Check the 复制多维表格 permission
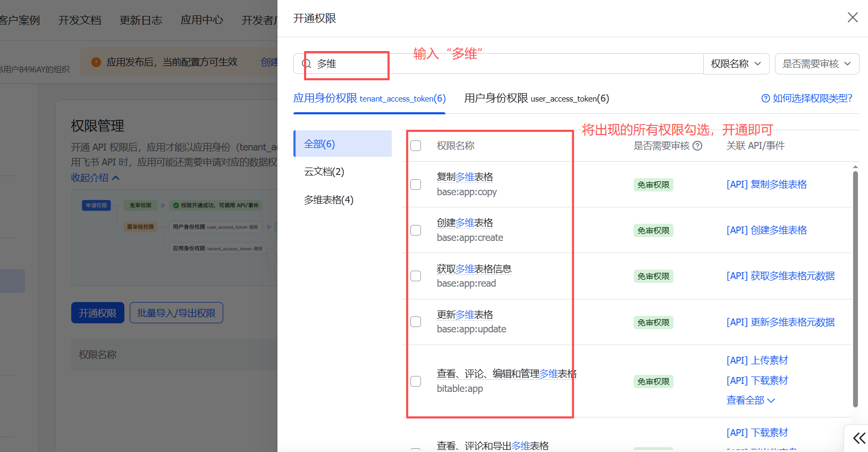Viewport: 868px width, 452px height. pyautogui.click(x=416, y=185)
